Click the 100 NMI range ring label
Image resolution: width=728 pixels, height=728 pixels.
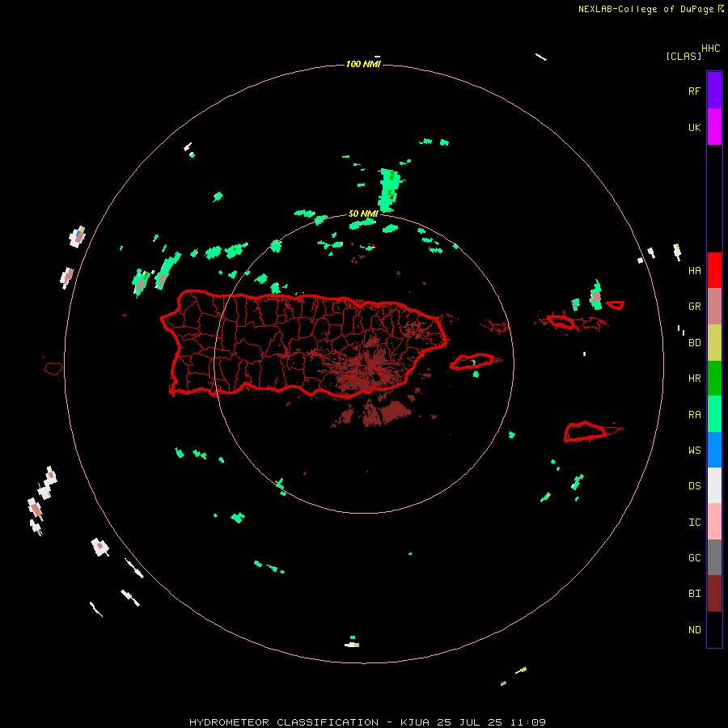click(363, 64)
